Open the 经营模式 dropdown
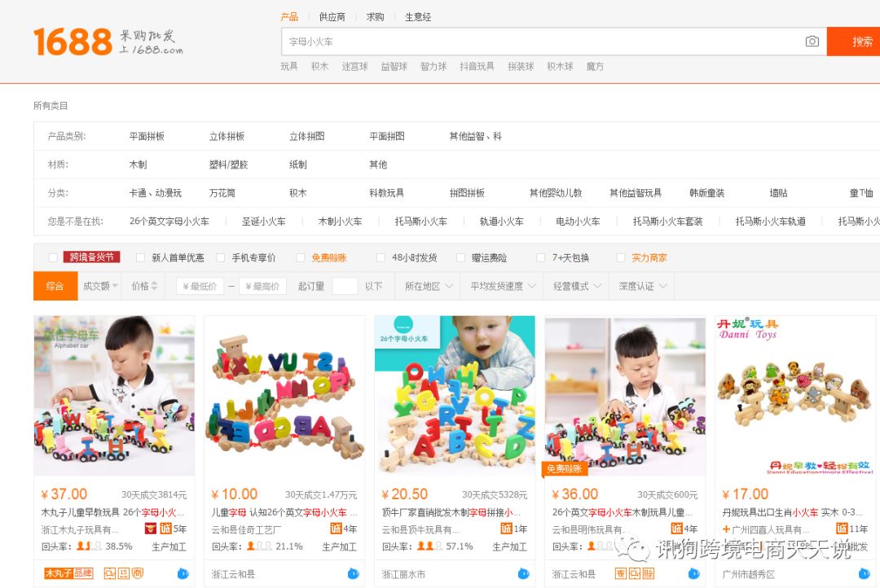 (x=577, y=286)
